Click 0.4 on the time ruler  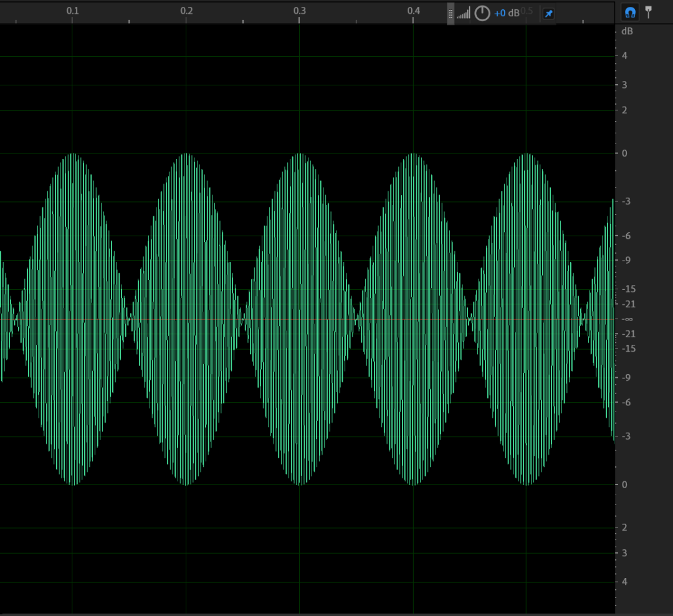[413, 11]
